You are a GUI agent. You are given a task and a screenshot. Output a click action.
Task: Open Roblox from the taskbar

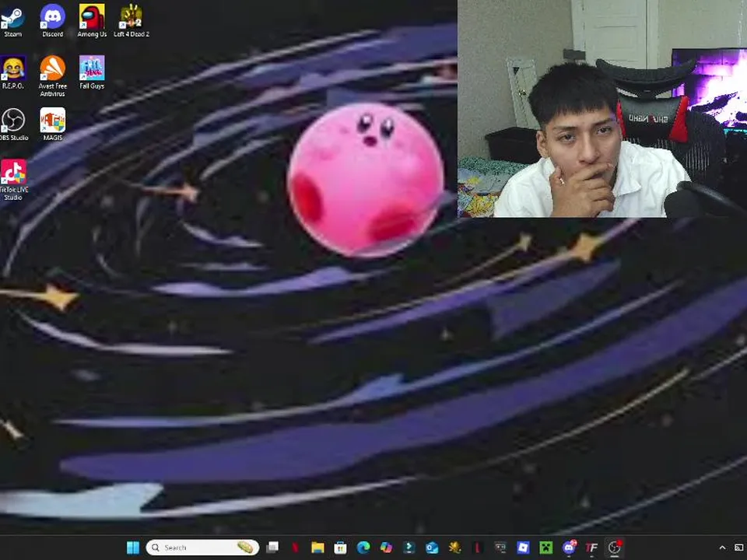click(x=523, y=548)
